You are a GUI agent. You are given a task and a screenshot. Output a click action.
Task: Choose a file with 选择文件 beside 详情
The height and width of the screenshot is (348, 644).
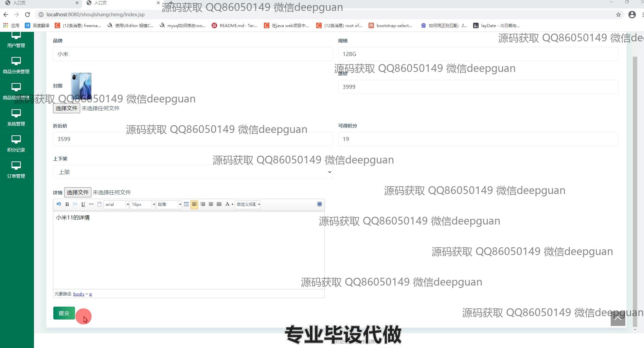click(78, 192)
